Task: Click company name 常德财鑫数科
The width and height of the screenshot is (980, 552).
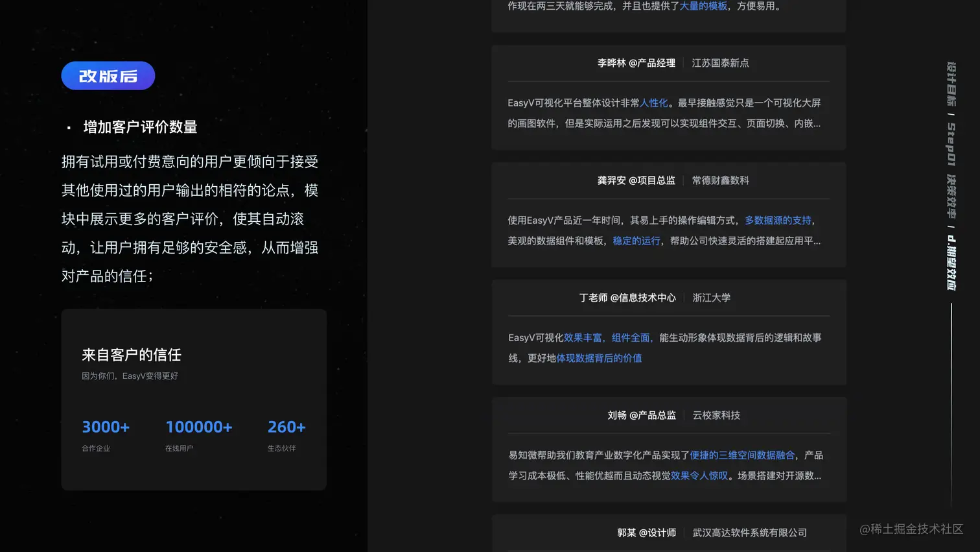Action: click(720, 180)
